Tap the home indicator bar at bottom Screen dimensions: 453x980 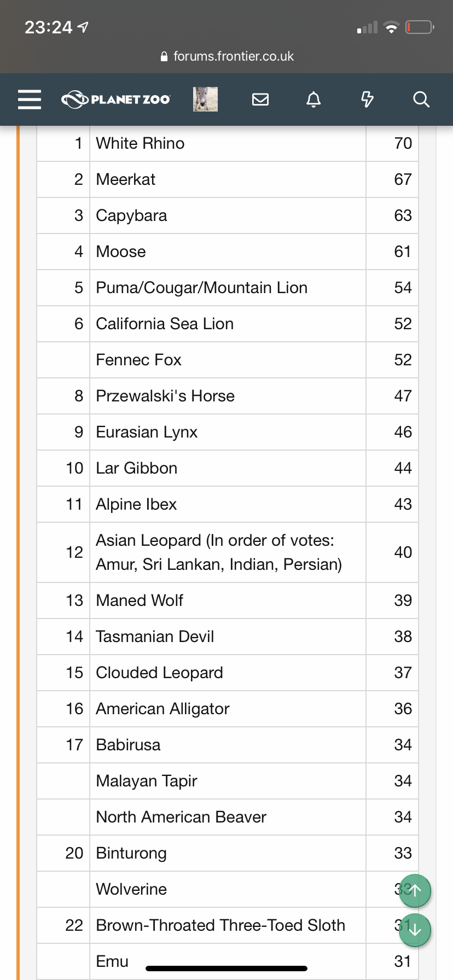[226, 969]
